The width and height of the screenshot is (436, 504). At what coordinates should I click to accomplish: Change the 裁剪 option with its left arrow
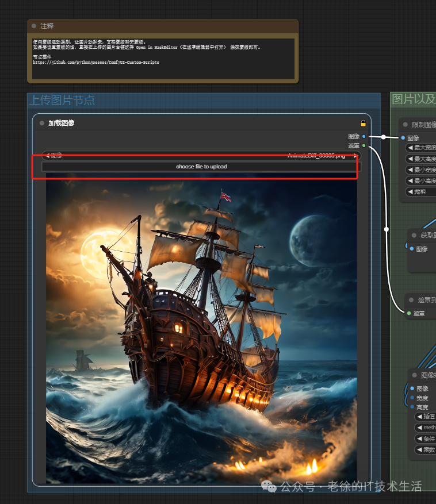[x=410, y=192]
